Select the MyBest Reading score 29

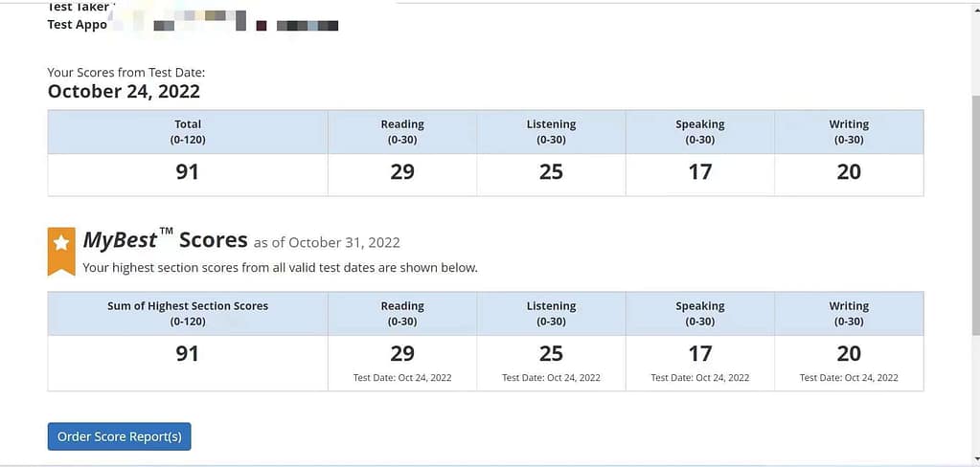pos(402,353)
